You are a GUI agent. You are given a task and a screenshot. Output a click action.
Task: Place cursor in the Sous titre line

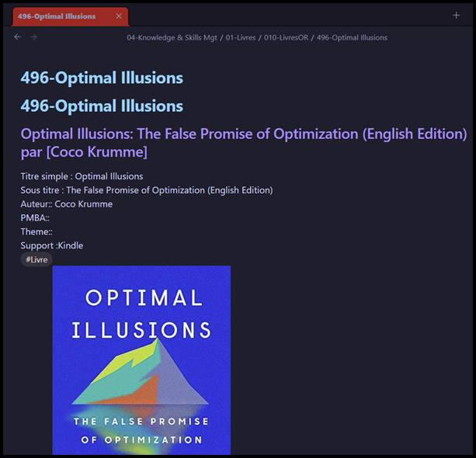pyautogui.click(x=146, y=190)
